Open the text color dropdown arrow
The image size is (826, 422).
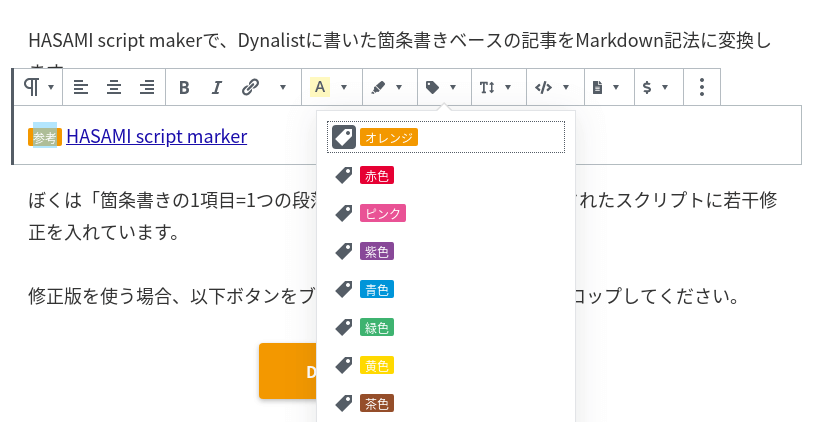(344, 87)
